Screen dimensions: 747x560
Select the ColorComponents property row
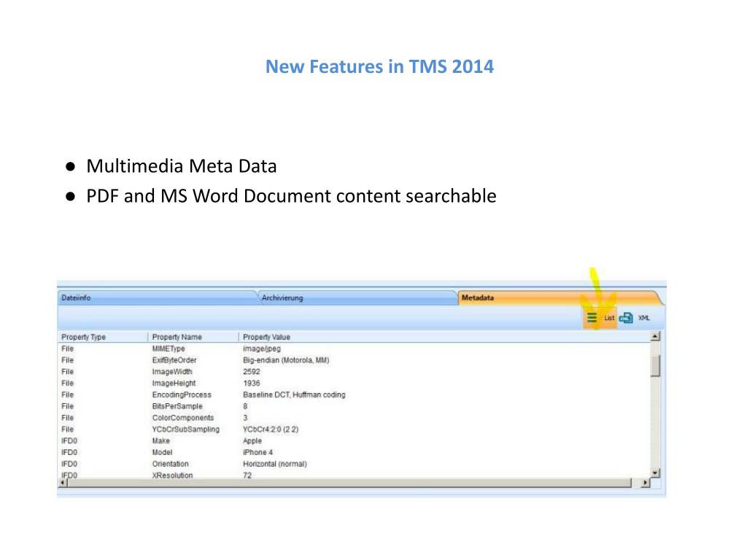(354, 418)
